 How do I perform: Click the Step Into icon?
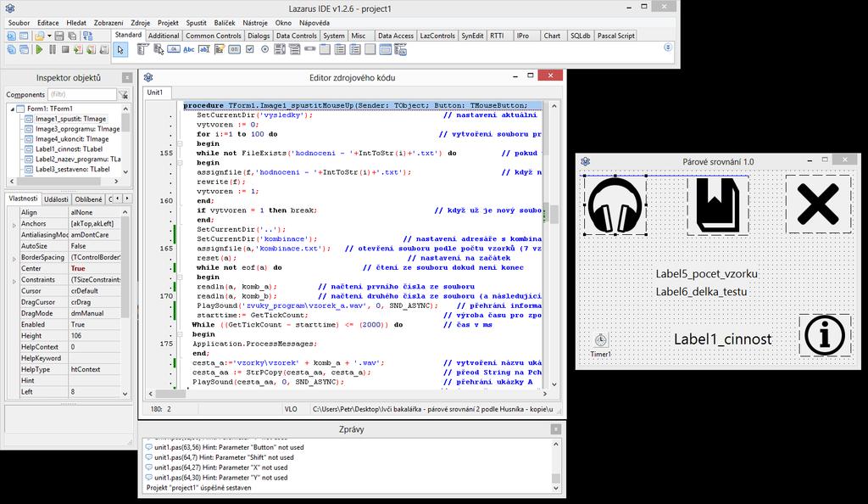point(78,49)
